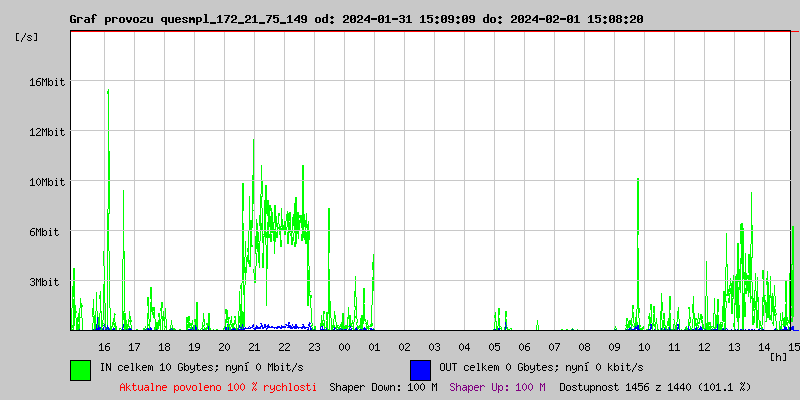Click the 16Mbit y-axis label
This screenshot has width=800, height=400.
(x=47, y=82)
